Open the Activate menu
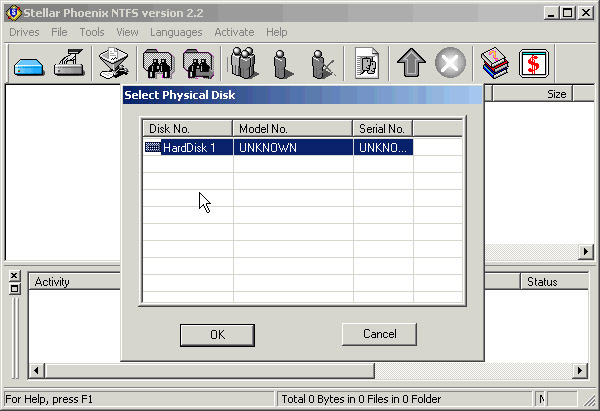Viewport: 600px width, 411px height. (234, 32)
